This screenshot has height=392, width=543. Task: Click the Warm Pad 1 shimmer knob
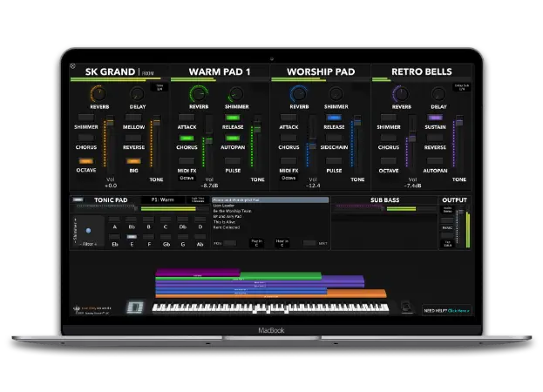pos(235,93)
